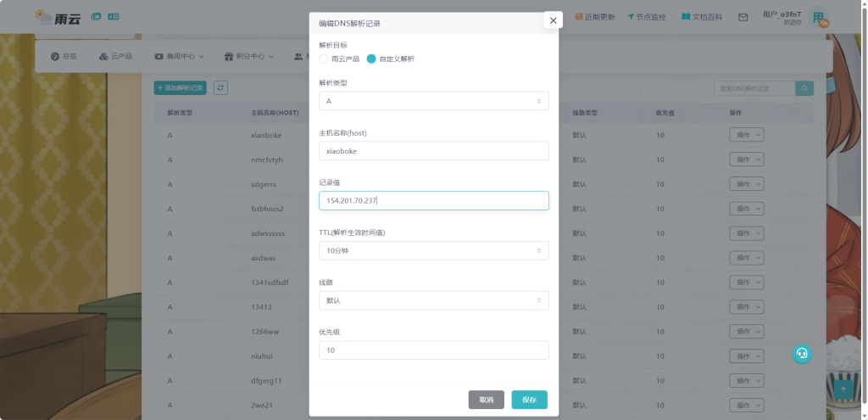Screen dimensions: 868x420
Task: Open the 线路 dropdown showing 默认
Action: coord(433,300)
